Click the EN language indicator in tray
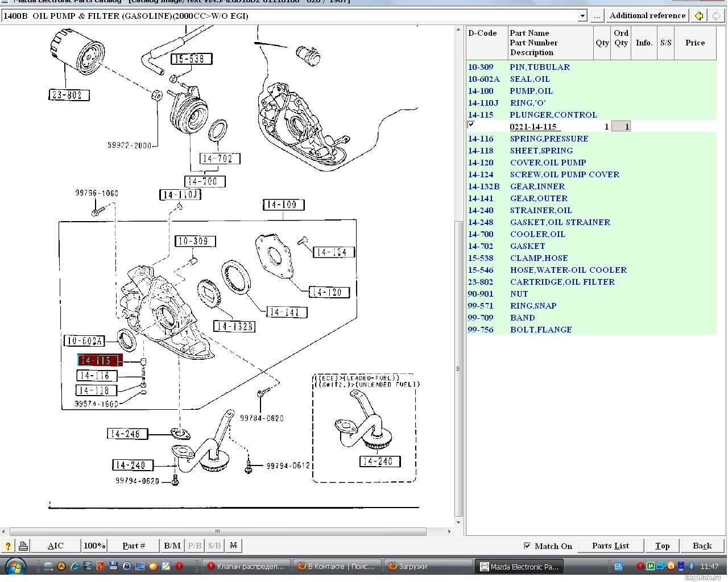This screenshot has width=728, height=582. pyautogui.click(x=618, y=567)
